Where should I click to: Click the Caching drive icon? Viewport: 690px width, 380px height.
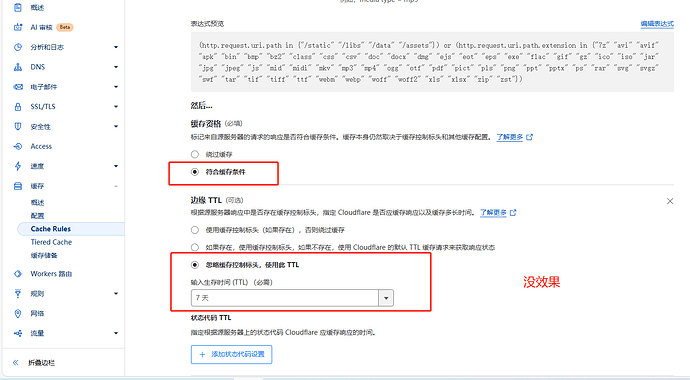(x=18, y=186)
